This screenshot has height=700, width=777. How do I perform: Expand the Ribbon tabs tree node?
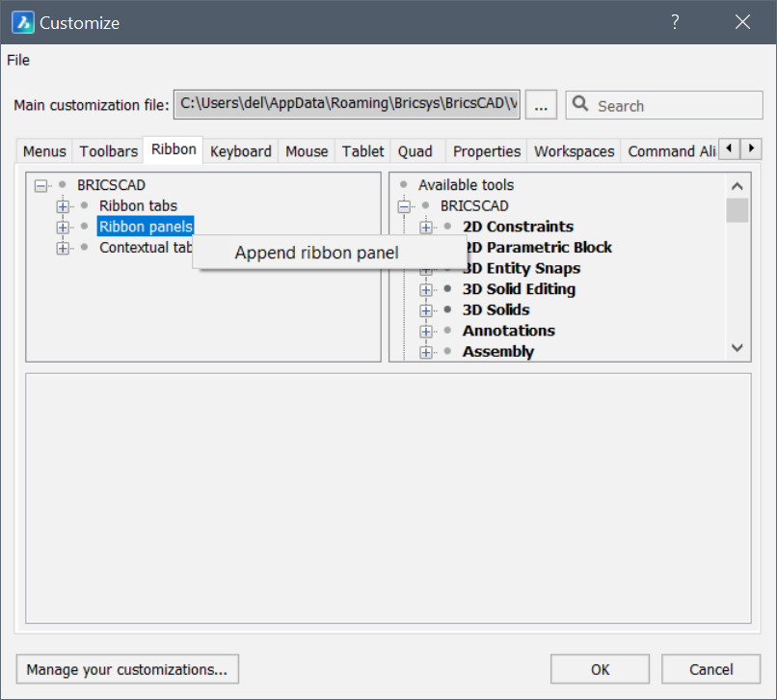[x=64, y=206]
